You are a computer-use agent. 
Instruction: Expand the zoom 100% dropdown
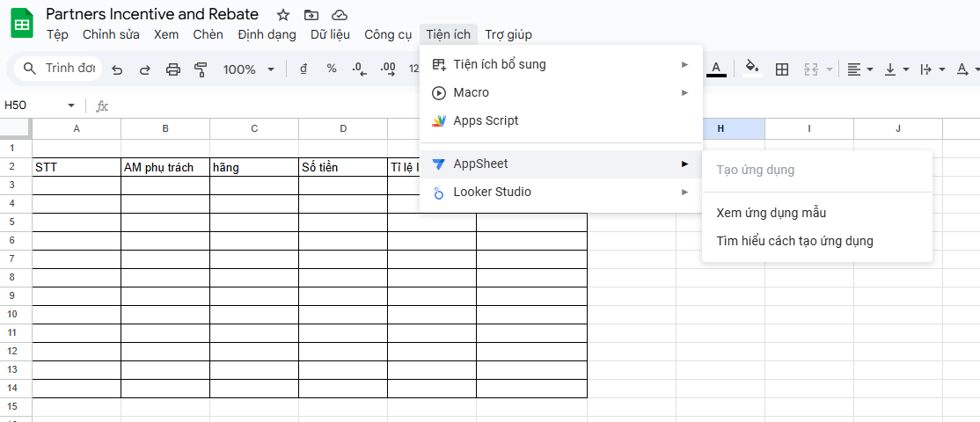click(249, 69)
